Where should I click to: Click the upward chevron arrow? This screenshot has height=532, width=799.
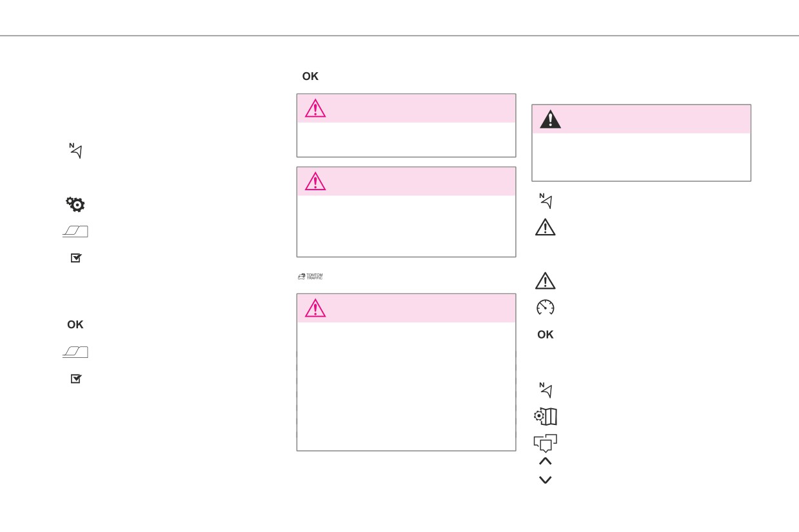pyautogui.click(x=545, y=461)
